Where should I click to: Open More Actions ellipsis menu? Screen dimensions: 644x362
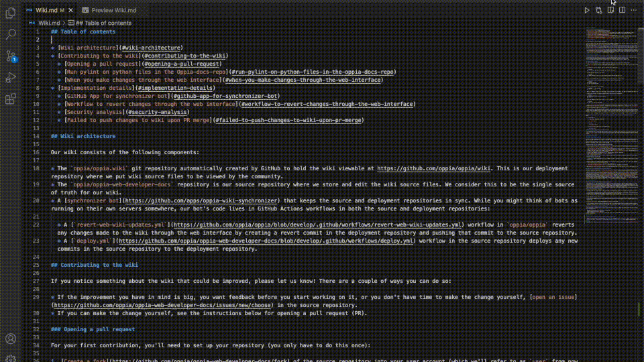point(634,10)
